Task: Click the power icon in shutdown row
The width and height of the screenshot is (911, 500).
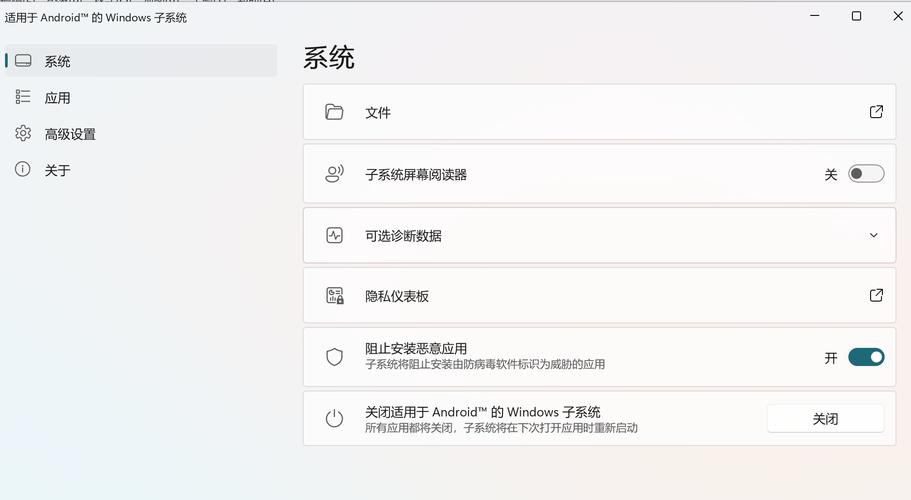Action: (334, 418)
